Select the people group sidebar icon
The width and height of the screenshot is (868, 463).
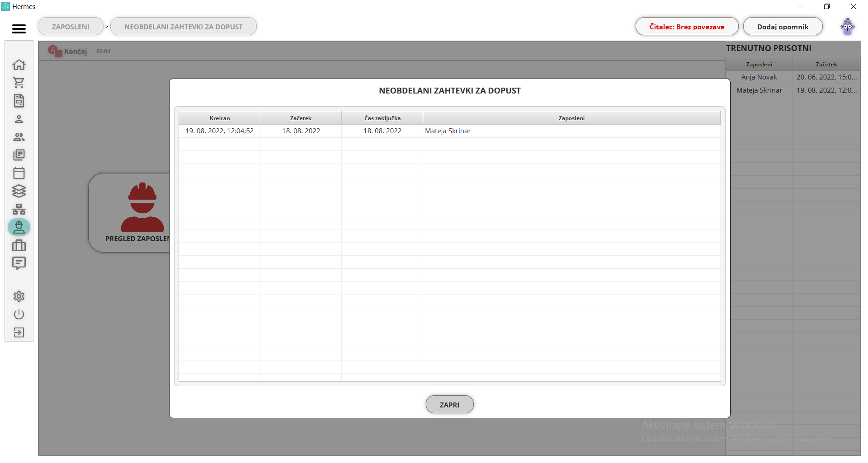click(19, 137)
